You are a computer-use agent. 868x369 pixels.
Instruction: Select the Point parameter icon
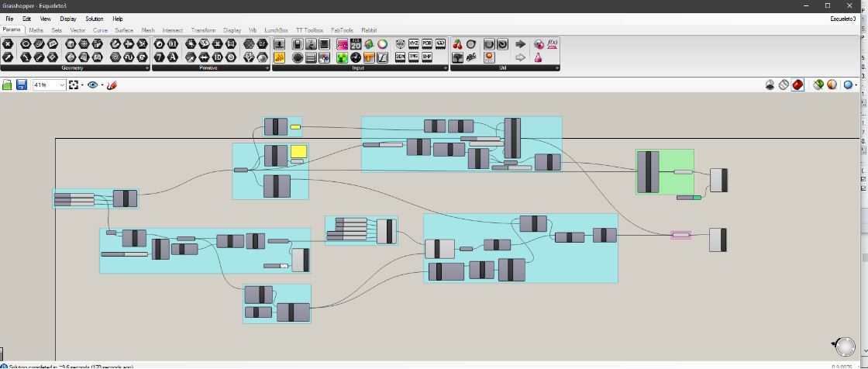pos(8,43)
